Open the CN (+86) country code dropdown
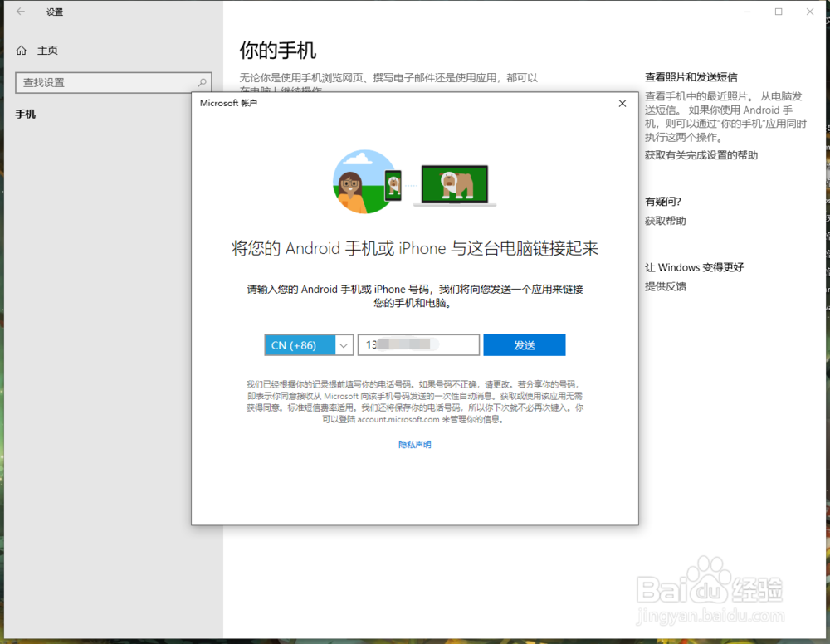830x644 pixels. (309, 345)
